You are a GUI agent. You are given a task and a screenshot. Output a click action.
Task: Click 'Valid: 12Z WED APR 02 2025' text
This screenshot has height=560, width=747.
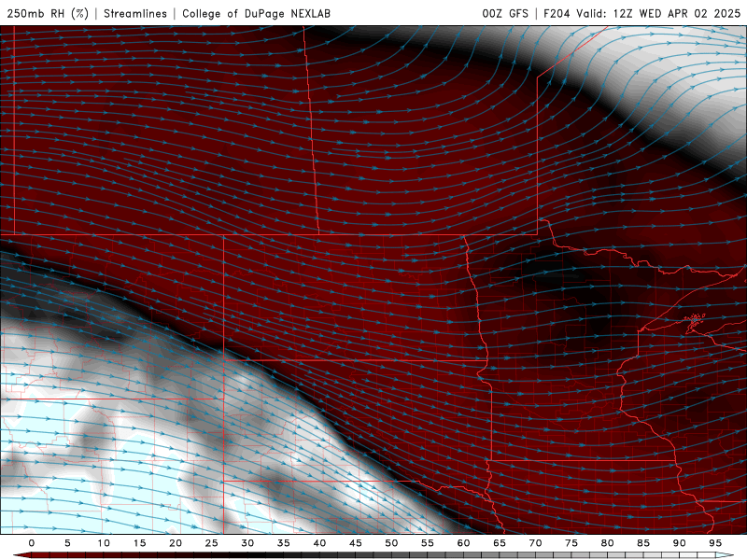(658, 13)
